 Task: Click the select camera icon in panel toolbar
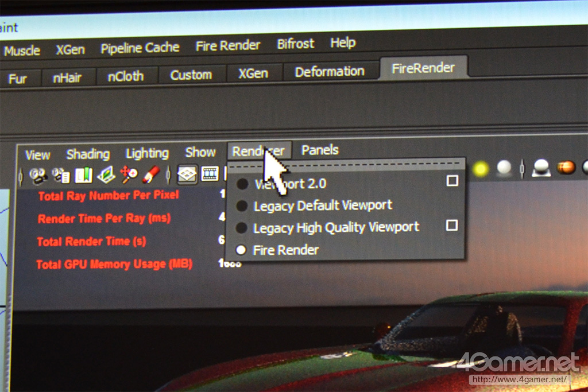click(x=39, y=174)
